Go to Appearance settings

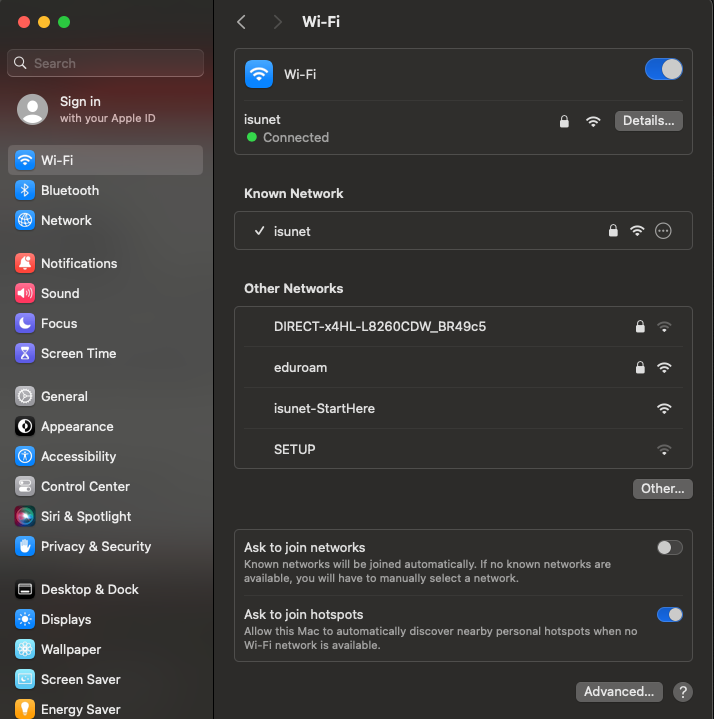click(105, 426)
